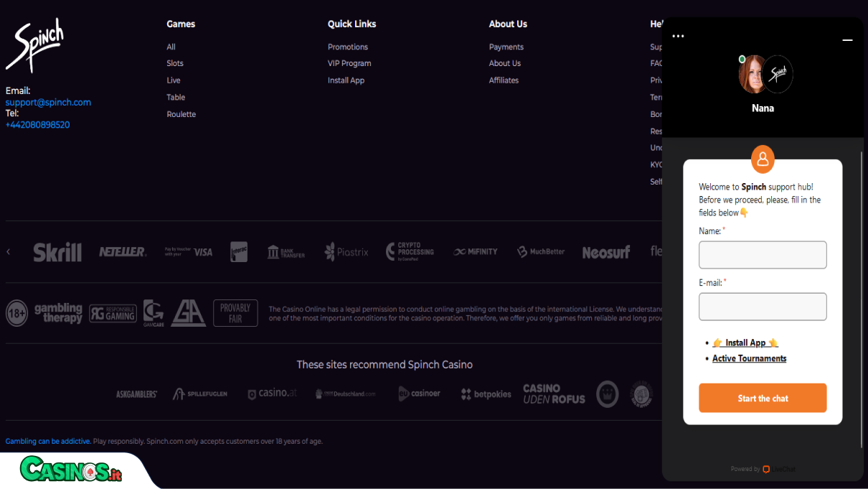
Task: Open the Responsible Gaming badge
Action: click(x=113, y=314)
